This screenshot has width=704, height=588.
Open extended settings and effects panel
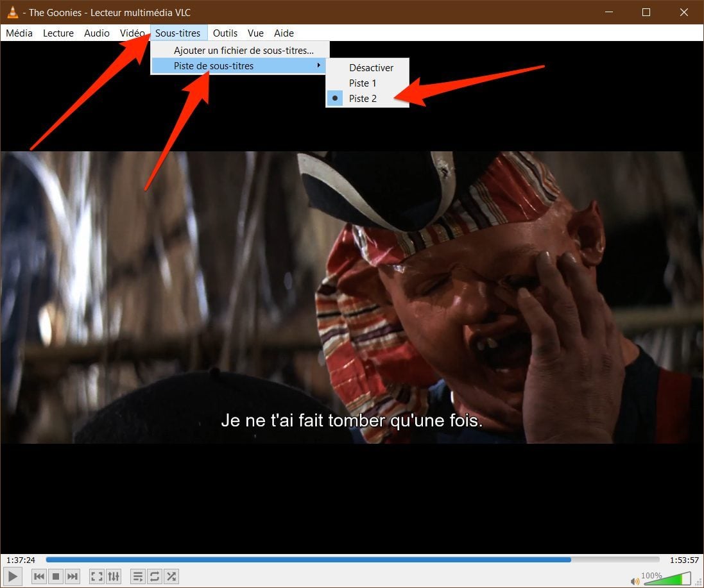114,576
